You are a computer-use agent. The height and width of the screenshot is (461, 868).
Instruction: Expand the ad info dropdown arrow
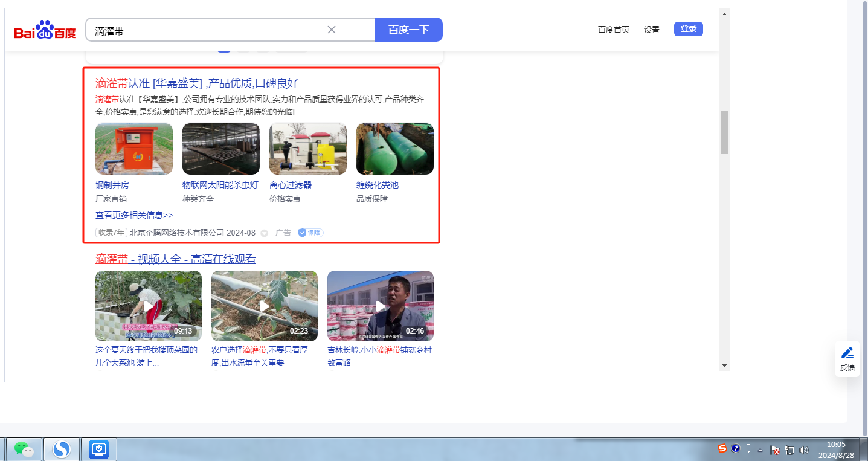pyautogui.click(x=264, y=233)
